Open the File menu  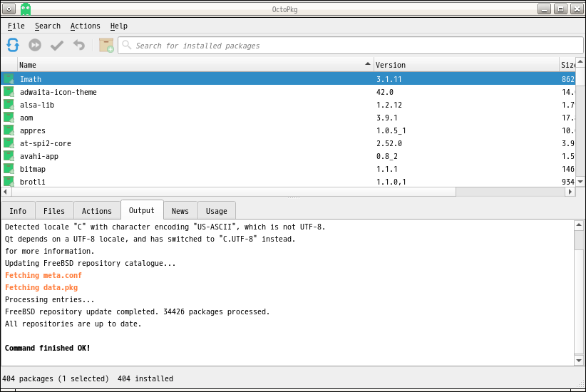[x=16, y=26]
